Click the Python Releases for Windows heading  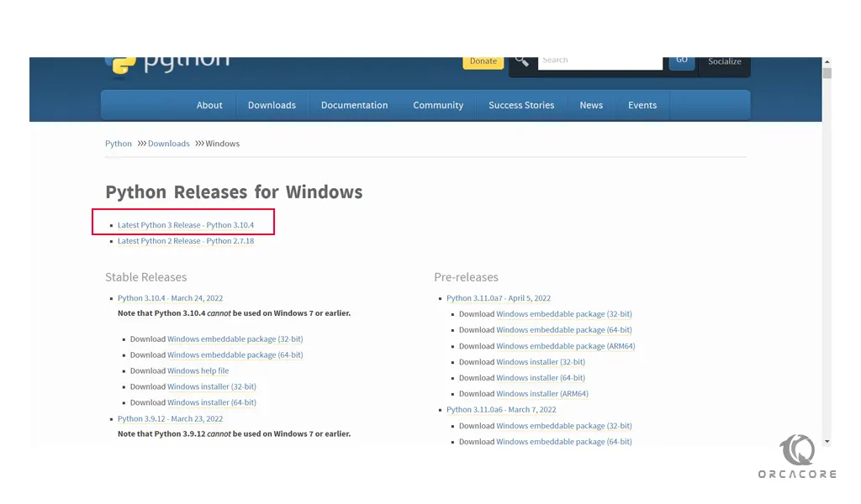point(234,192)
